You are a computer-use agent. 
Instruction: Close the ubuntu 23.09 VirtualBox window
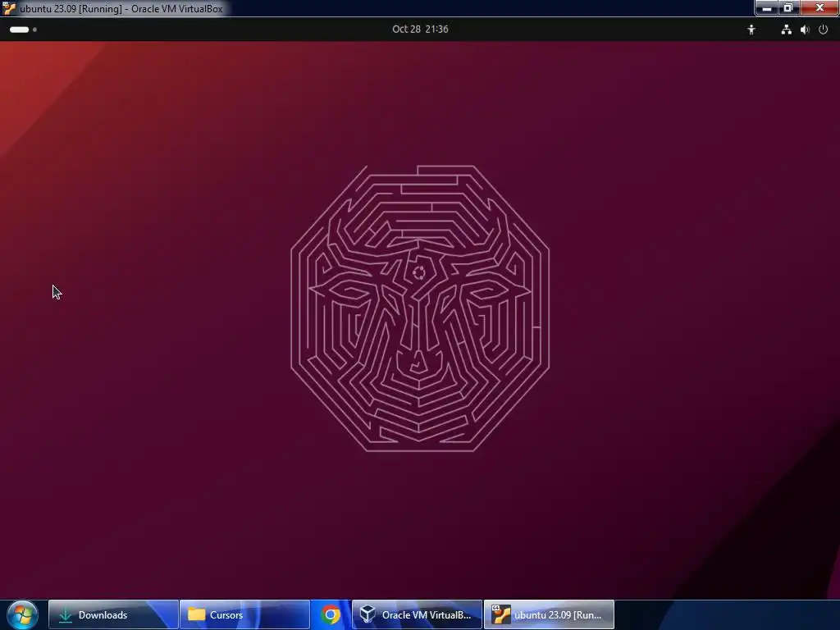point(819,7)
